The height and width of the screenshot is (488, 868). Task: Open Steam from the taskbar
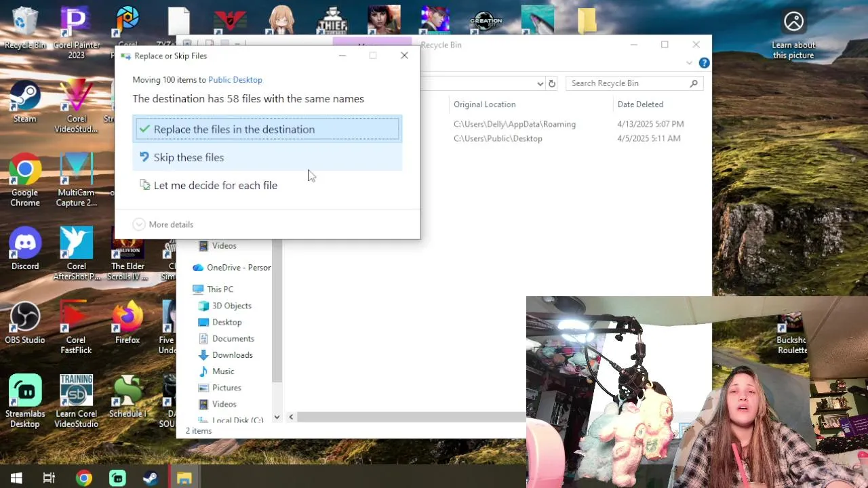pos(151,478)
